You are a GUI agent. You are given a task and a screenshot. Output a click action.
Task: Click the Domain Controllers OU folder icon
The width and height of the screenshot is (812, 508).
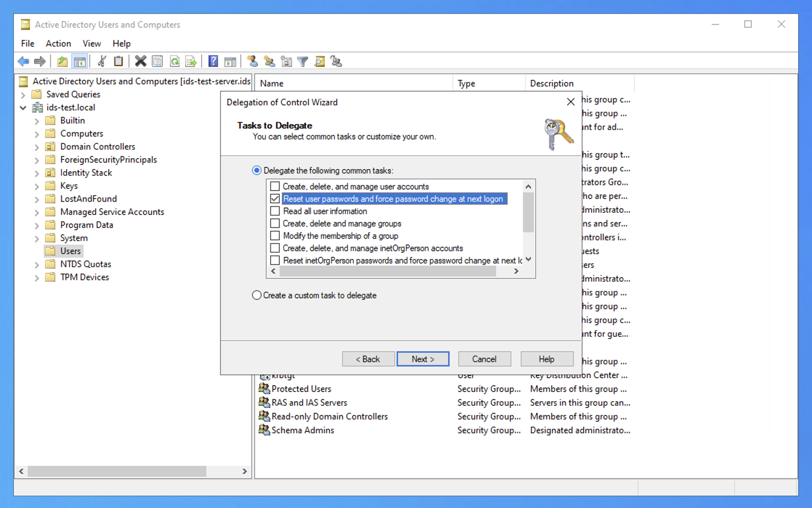pos(50,147)
